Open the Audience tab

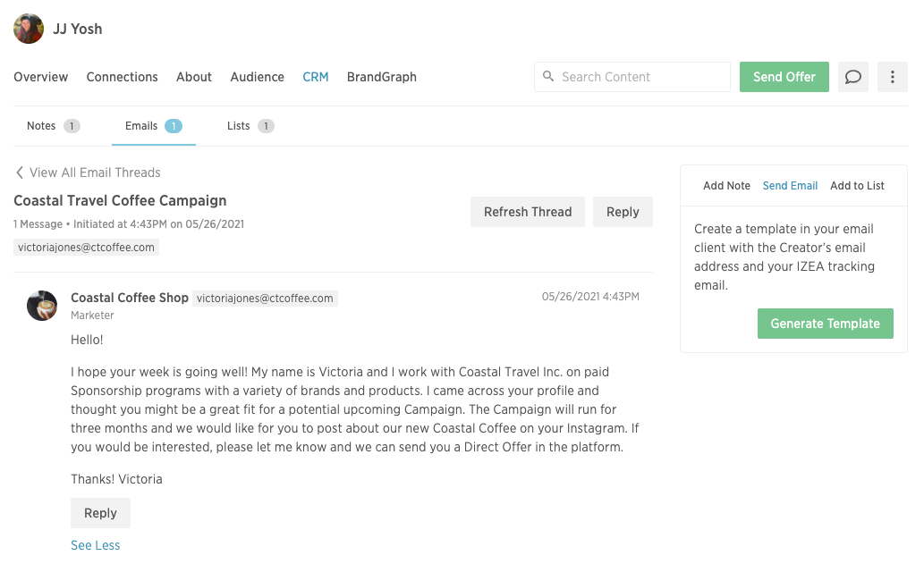[257, 77]
